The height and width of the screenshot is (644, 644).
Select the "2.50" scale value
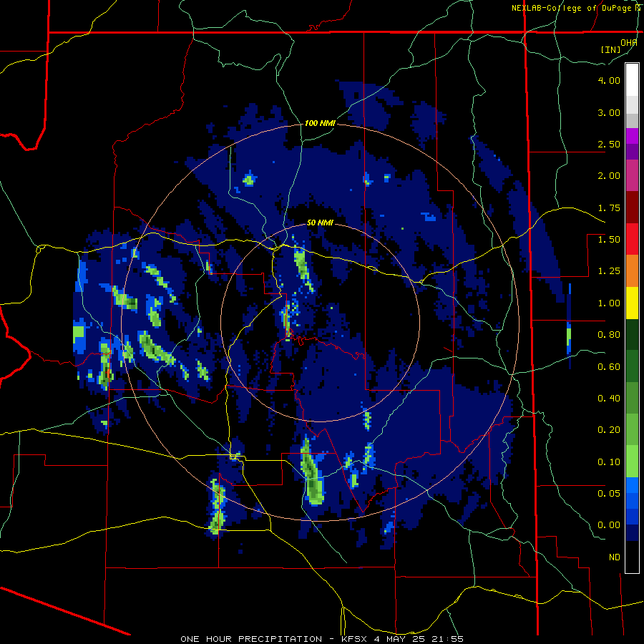coord(609,144)
